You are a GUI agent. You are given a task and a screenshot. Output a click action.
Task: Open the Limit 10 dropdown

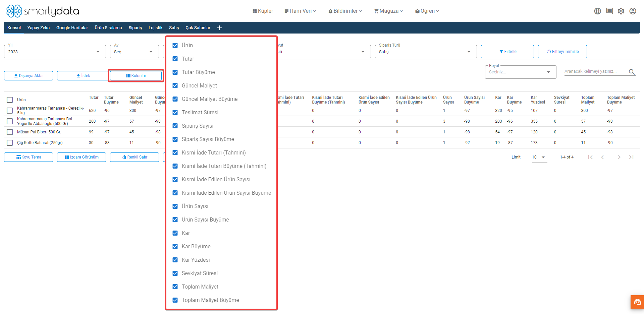[x=539, y=157]
